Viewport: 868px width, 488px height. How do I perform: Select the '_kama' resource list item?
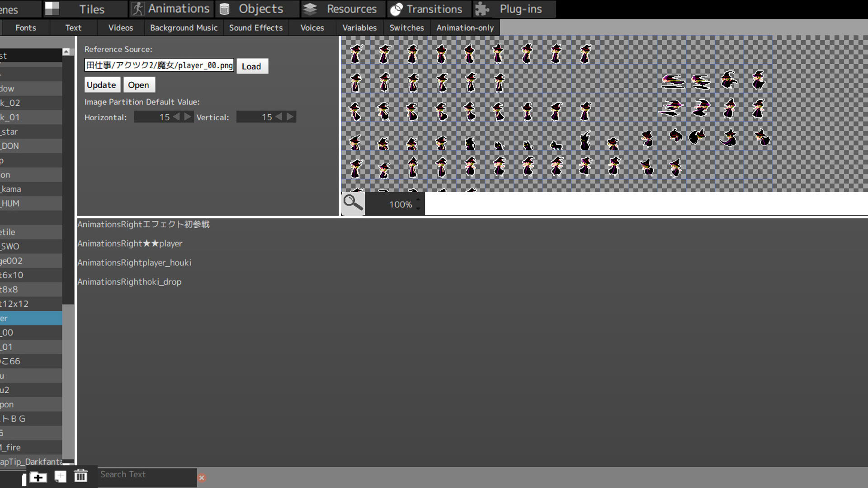tap(31, 189)
